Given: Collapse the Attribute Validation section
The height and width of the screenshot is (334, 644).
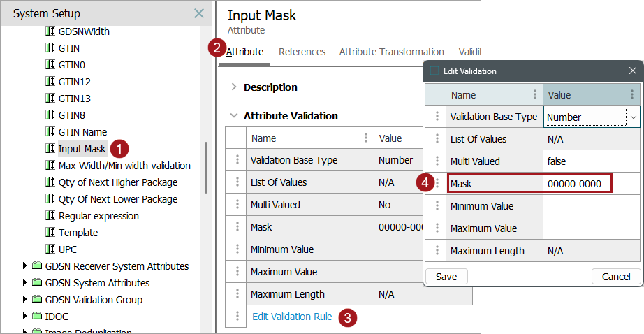Looking at the screenshot, I should point(233,116).
